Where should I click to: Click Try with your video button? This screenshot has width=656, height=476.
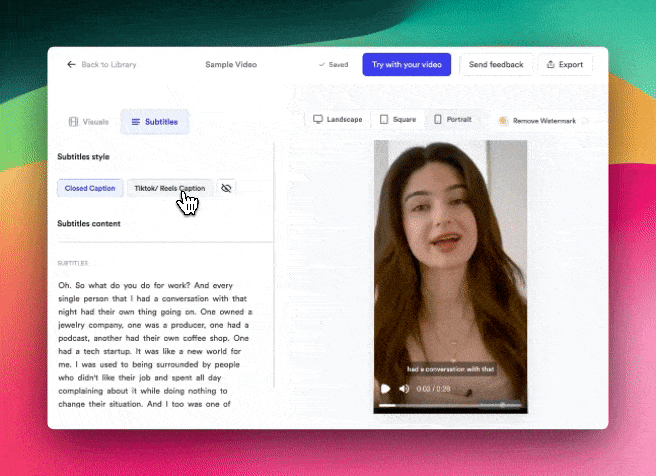[407, 64]
